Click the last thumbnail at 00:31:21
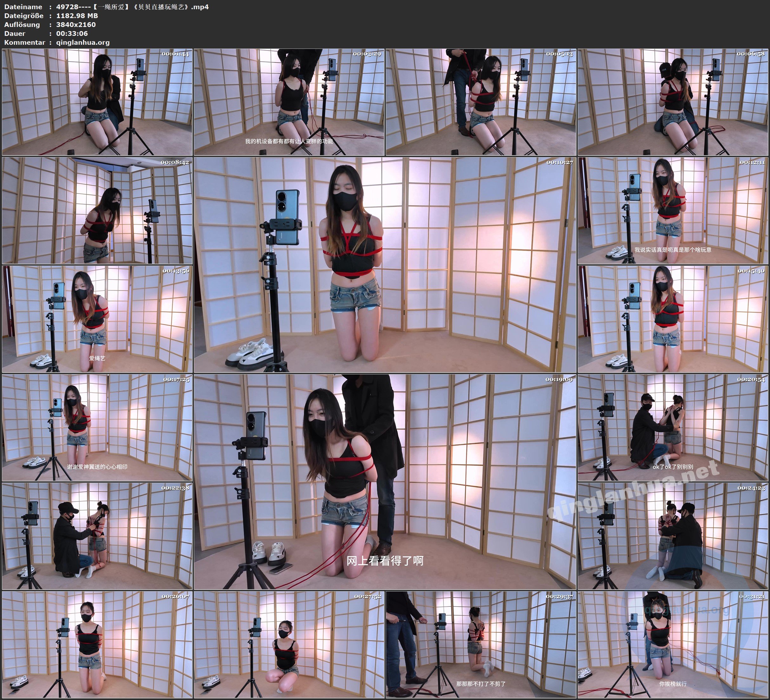The image size is (770, 700). pos(673,644)
